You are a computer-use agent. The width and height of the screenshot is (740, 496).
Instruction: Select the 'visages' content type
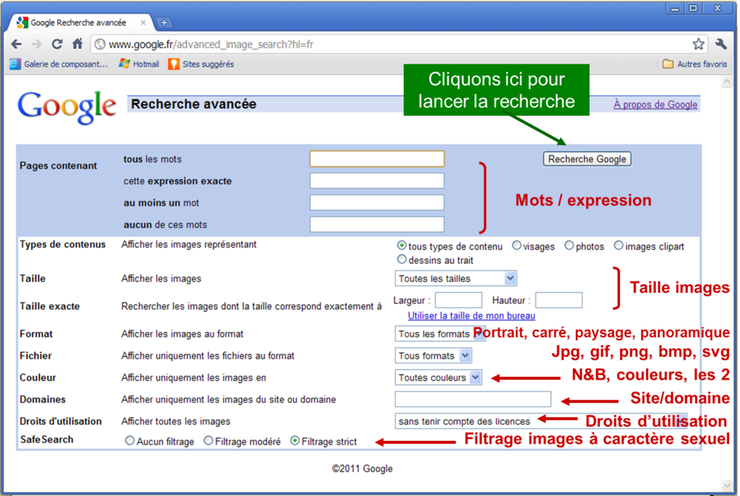tap(517, 245)
